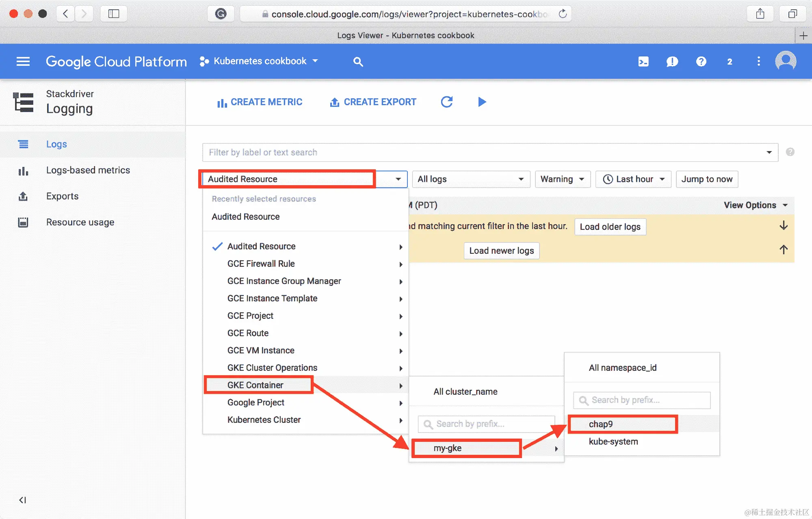812x519 pixels.
Task: Open the hamburger navigation menu
Action: tap(23, 61)
